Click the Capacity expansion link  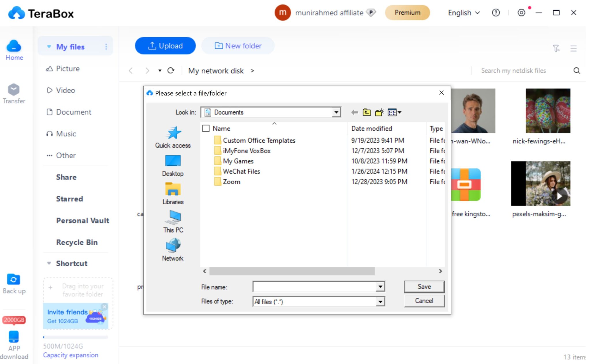(x=71, y=355)
